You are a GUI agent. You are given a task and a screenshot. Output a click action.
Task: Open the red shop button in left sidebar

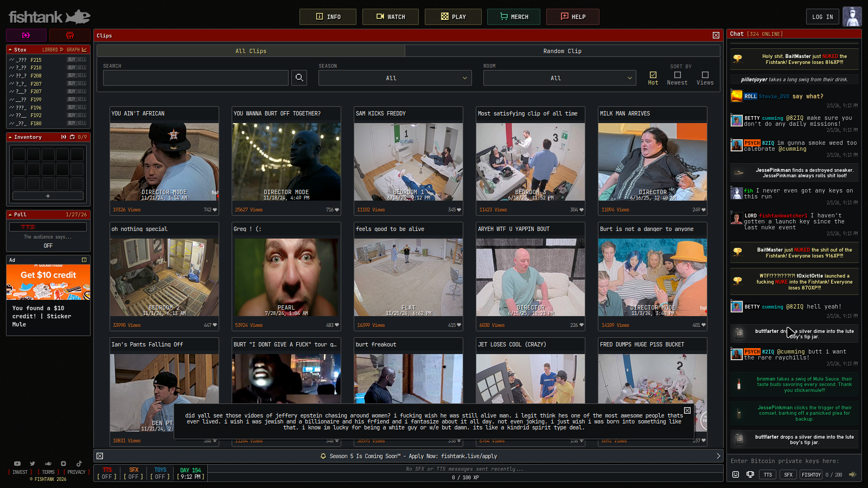coord(70,35)
